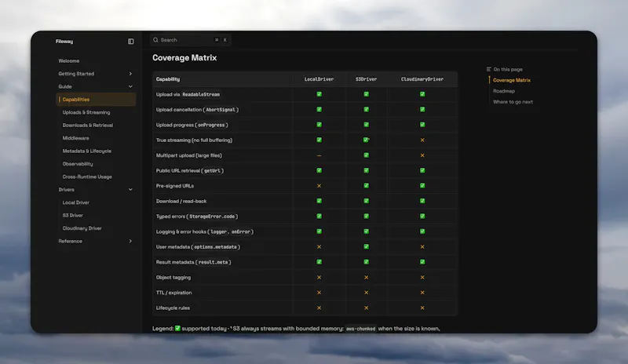Open the Welcome page
628x364 pixels.
pos(69,61)
